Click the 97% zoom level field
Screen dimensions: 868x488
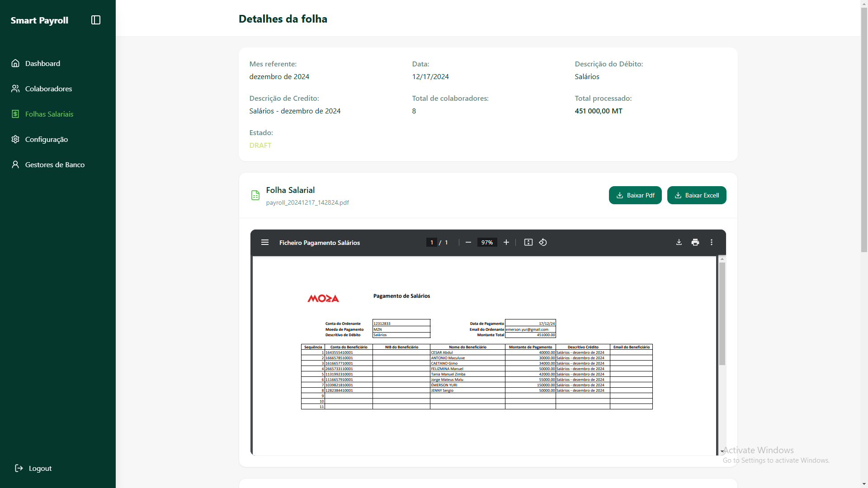[x=487, y=243]
